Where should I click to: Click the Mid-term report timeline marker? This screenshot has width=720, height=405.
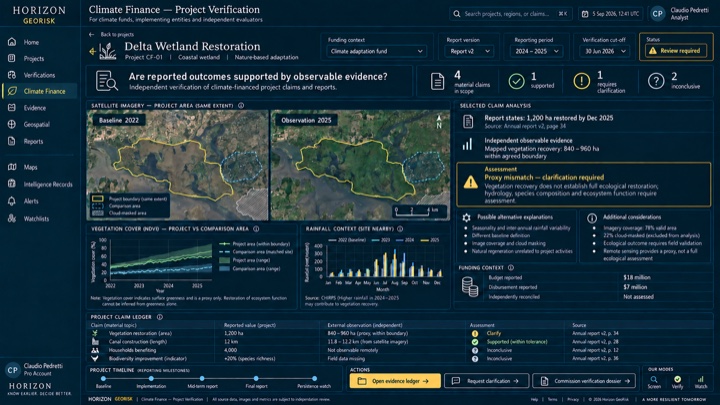[x=202, y=379]
